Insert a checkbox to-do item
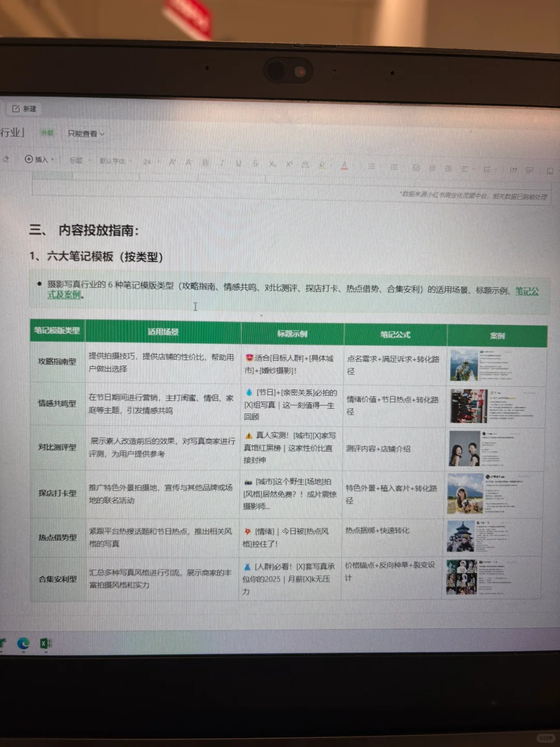Screen dimensions: 560x747 coord(416,168)
